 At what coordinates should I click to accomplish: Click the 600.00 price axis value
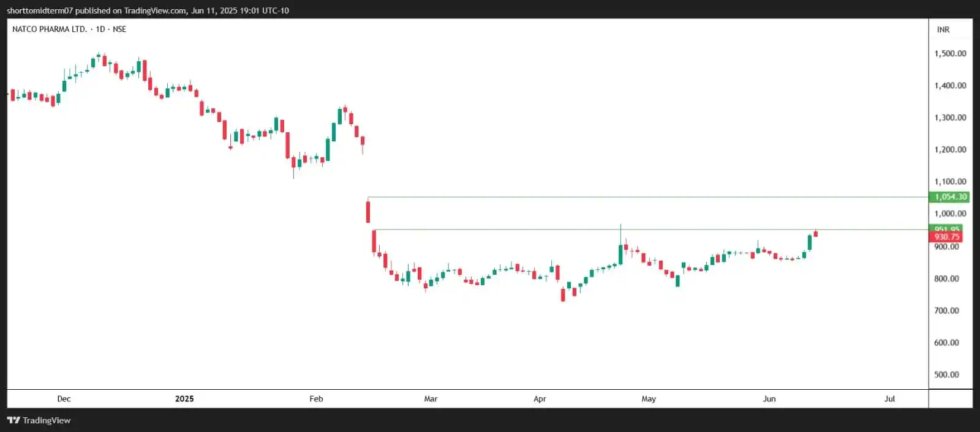click(x=946, y=343)
